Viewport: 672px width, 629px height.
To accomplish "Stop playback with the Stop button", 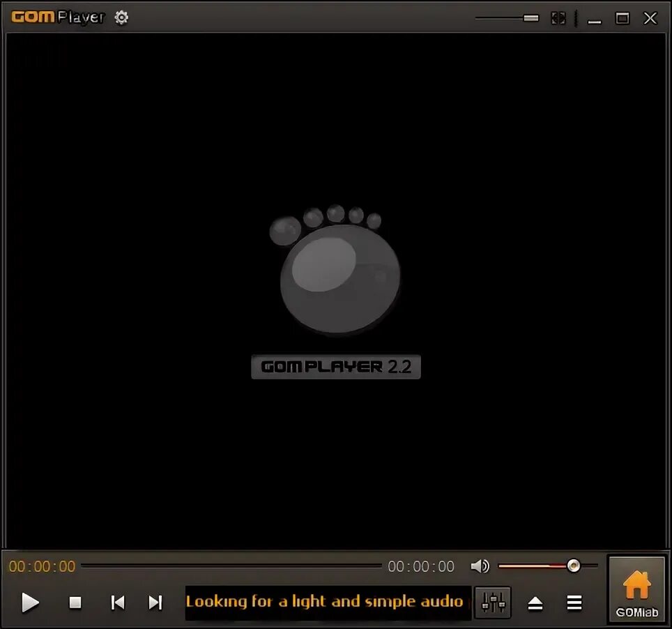I will coord(75,603).
